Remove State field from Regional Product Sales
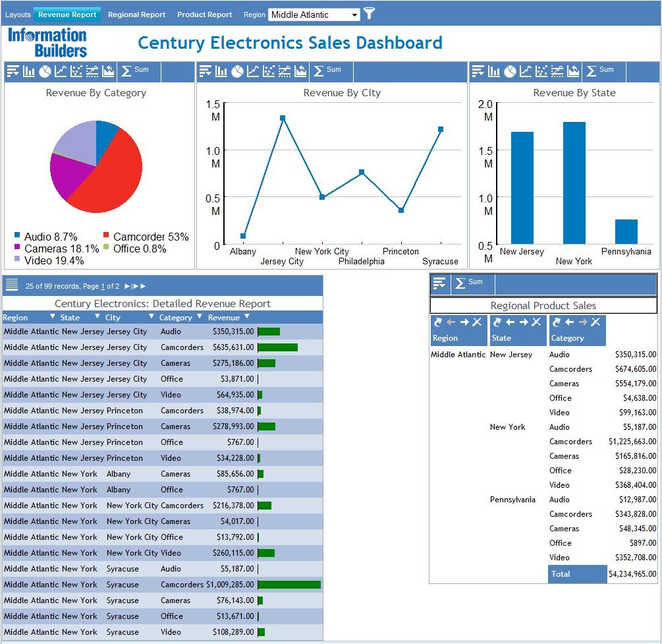 [536, 322]
